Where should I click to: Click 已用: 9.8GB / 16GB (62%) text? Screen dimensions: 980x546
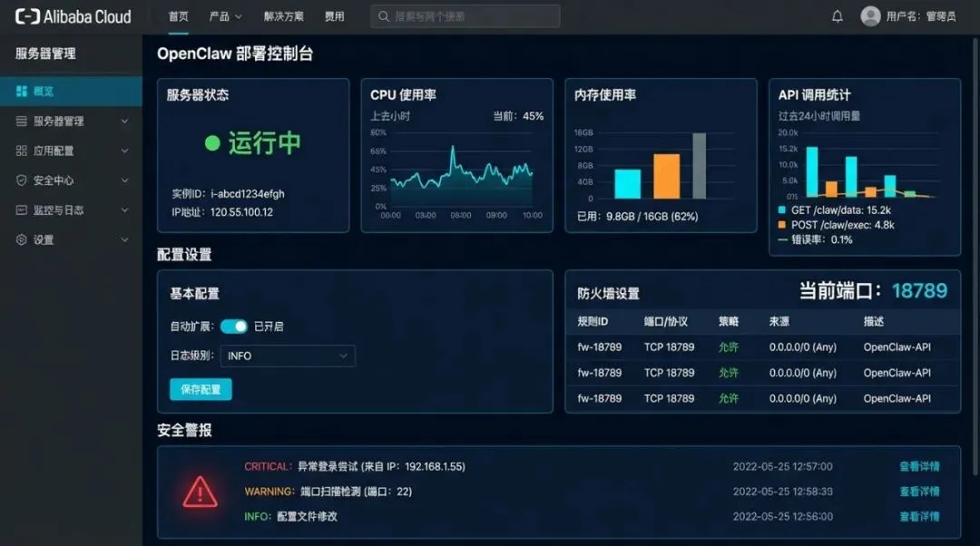pyautogui.click(x=638, y=217)
